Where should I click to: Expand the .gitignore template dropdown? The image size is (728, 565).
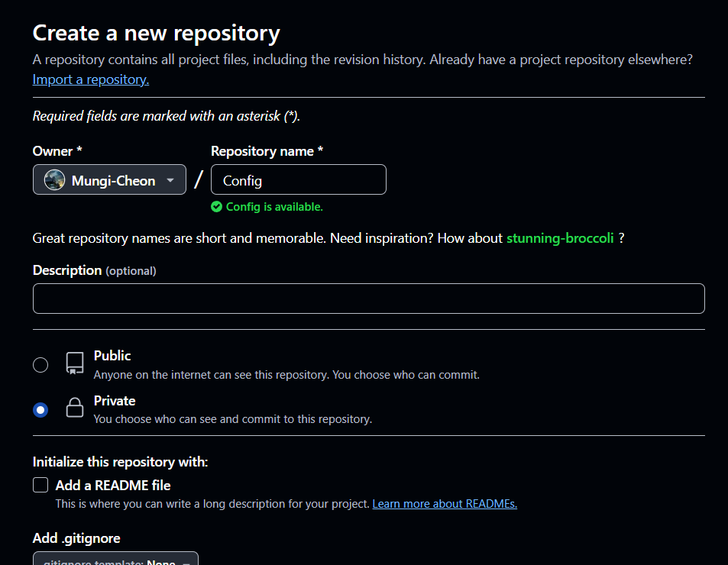pyautogui.click(x=115, y=558)
